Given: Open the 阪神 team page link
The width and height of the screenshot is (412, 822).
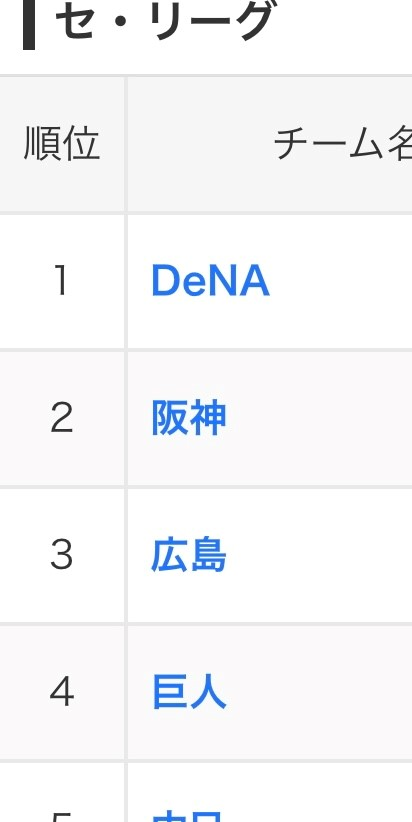Looking at the screenshot, I should click(189, 418).
